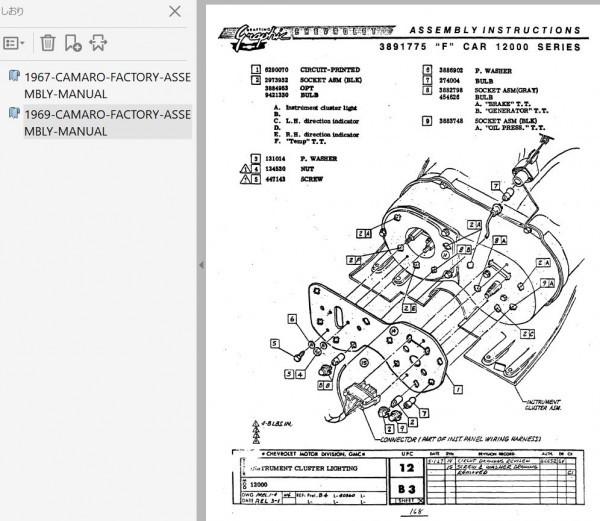Click the ASSEMBLY INSTRUCTIONS header text
Image resolution: width=600 pixels, height=521 pixels.
pos(495,30)
